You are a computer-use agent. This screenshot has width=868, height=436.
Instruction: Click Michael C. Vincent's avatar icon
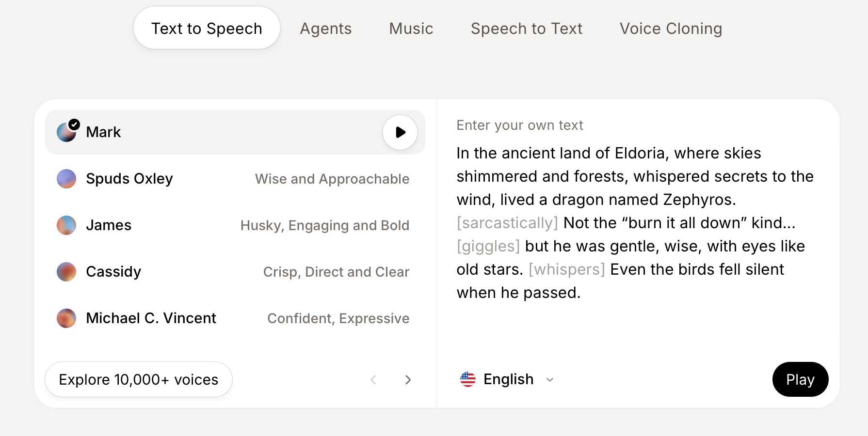(66, 318)
